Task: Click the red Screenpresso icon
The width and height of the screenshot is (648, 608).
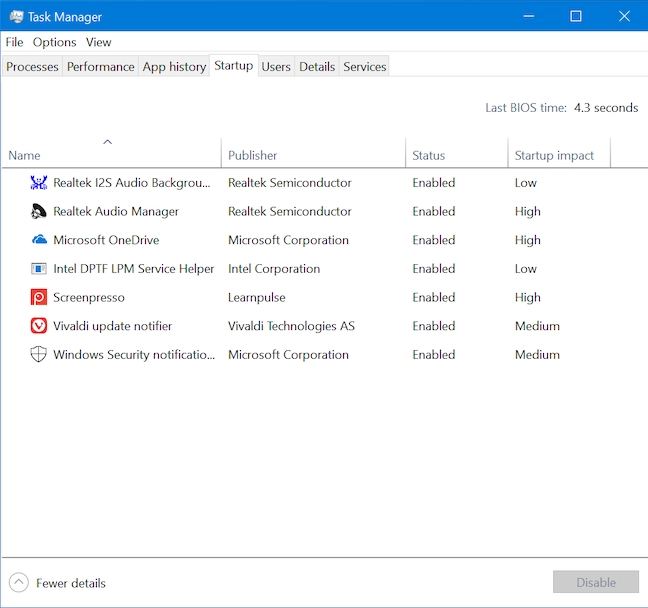Action: (39, 297)
